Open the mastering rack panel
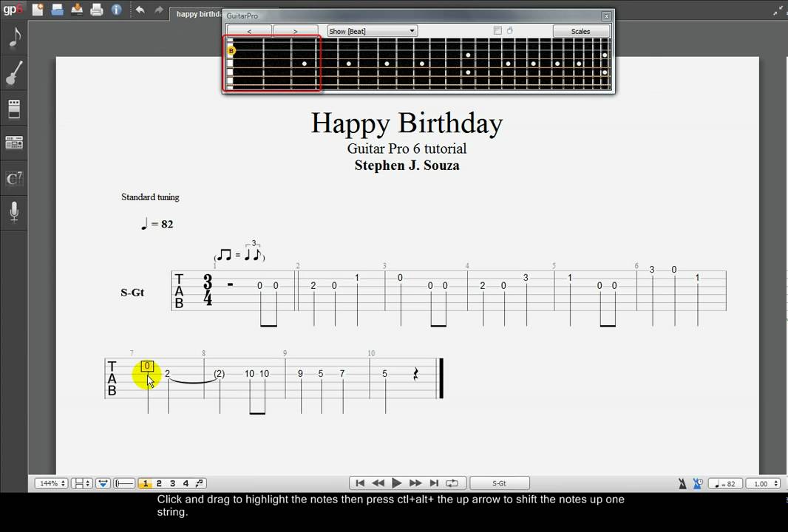Image resolution: width=788 pixels, height=532 pixels. click(14, 143)
